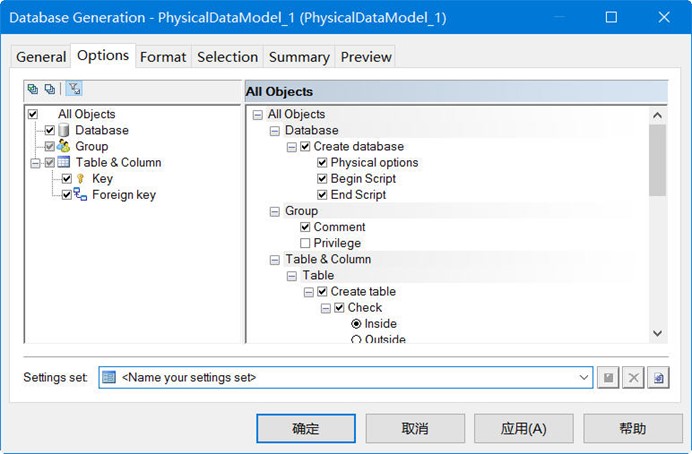Switch to the Format tab
The width and height of the screenshot is (692, 454).
pos(163,57)
